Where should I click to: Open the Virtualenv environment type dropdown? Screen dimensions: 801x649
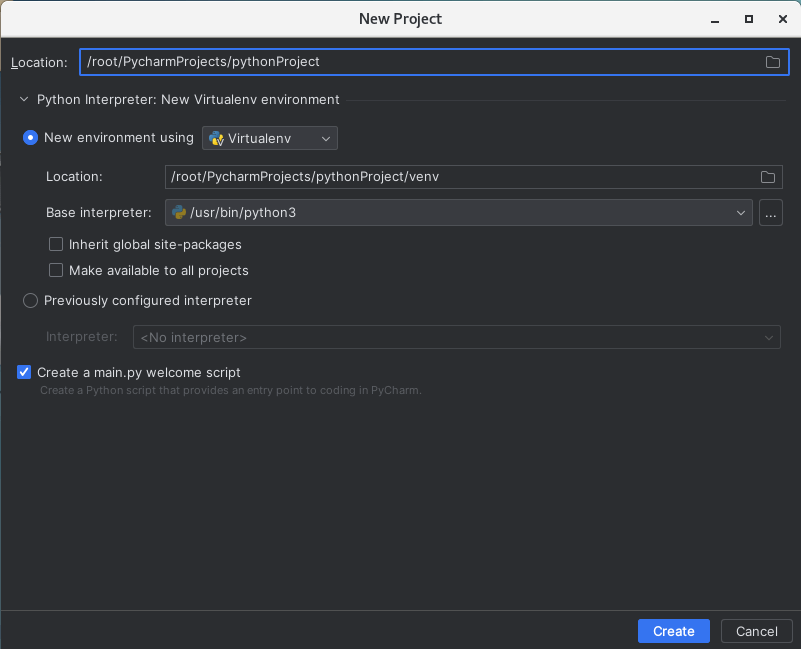pos(270,138)
